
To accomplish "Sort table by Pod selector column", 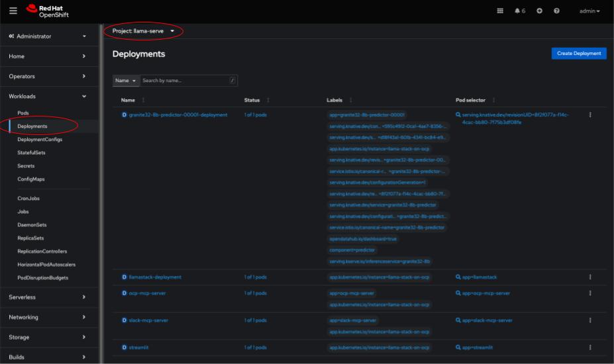I will (475, 100).
